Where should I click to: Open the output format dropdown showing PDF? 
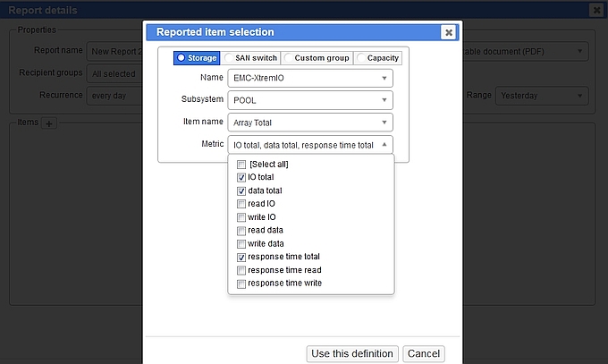point(526,51)
